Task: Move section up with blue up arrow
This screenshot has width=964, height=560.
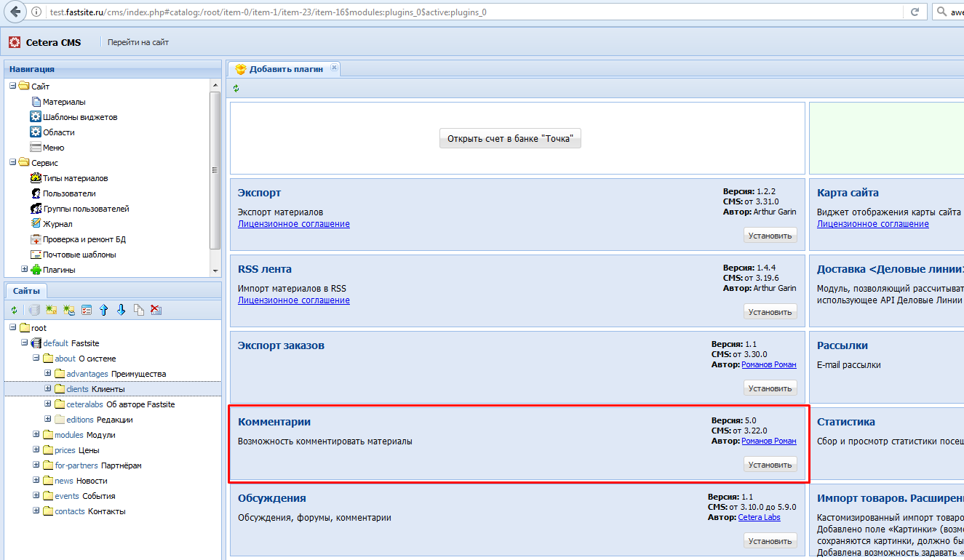Action: pos(104,310)
